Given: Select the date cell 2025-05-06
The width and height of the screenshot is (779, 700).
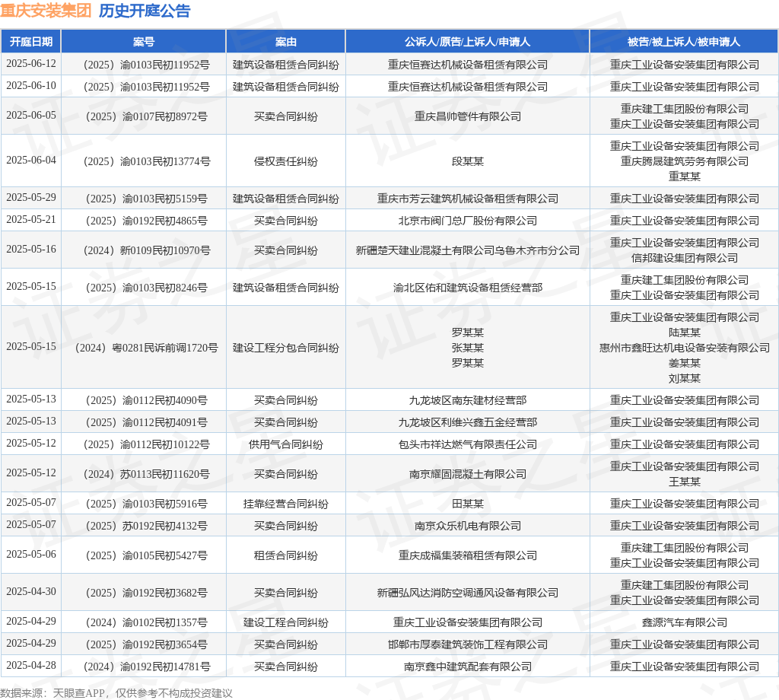Looking at the screenshot, I should (30, 555).
